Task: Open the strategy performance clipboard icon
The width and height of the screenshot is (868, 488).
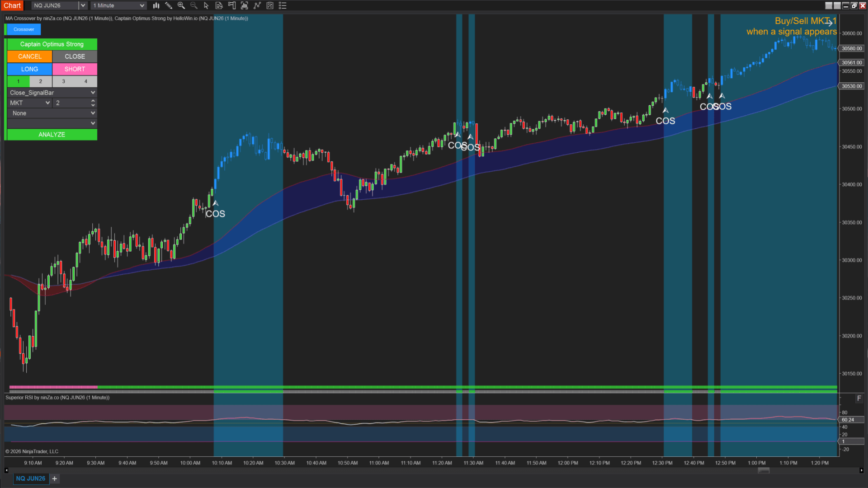Action: (x=270, y=5)
